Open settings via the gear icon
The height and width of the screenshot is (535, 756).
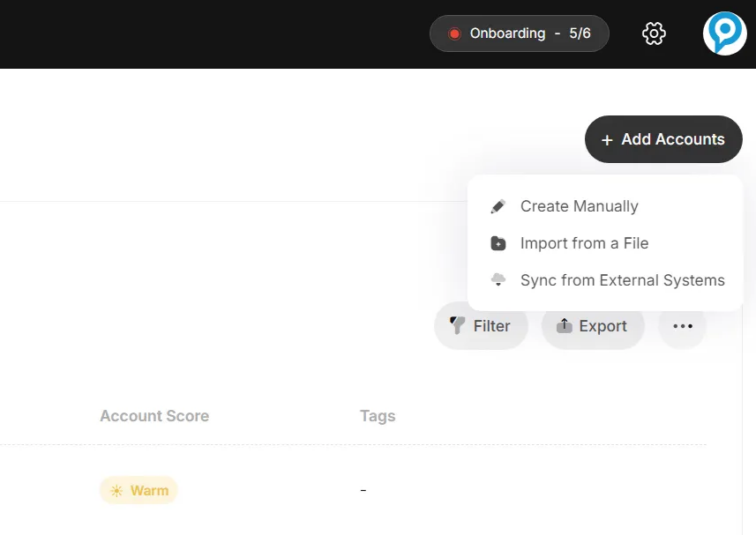pyautogui.click(x=654, y=33)
